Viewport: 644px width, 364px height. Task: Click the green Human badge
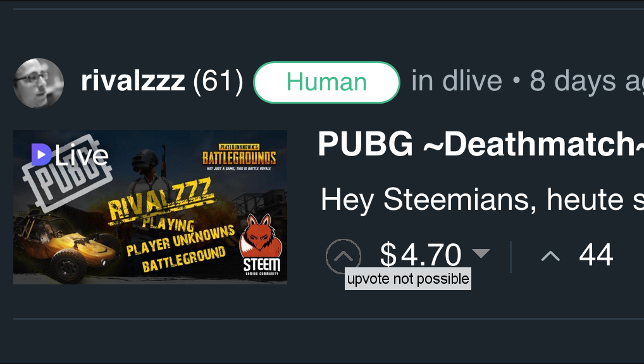pos(326,82)
